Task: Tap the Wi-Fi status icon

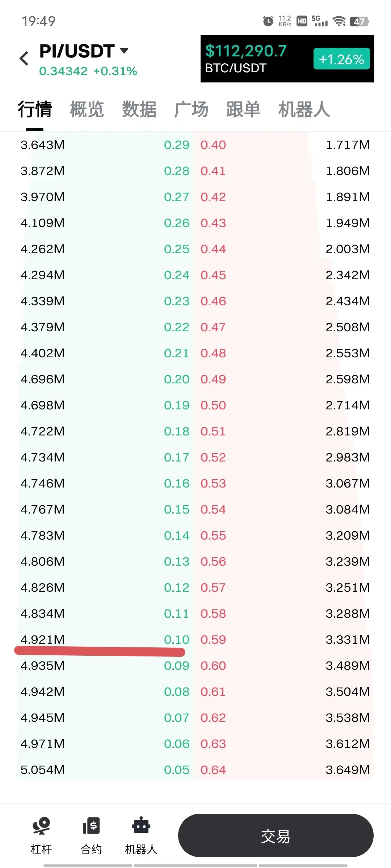Action: point(339,21)
